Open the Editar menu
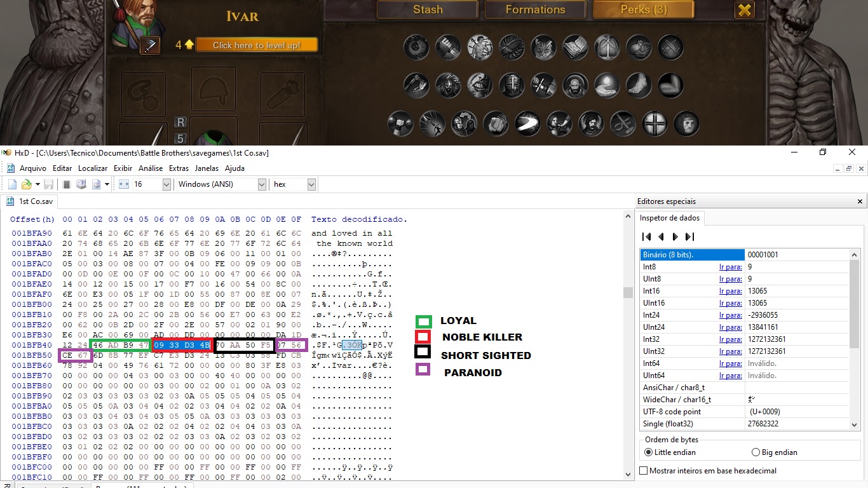The width and height of the screenshot is (868, 488). pyautogui.click(x=62, y=168)
